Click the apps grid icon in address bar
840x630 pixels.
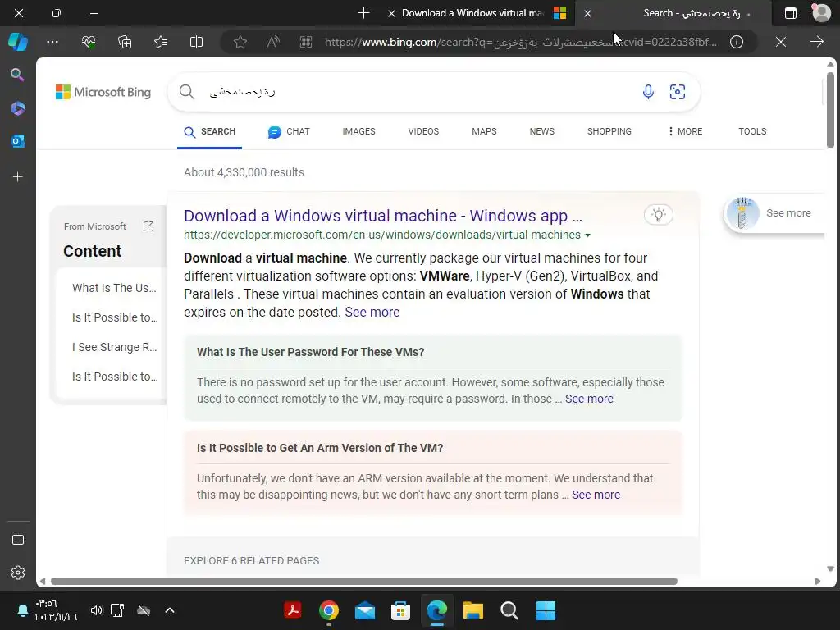pos(306,42)
